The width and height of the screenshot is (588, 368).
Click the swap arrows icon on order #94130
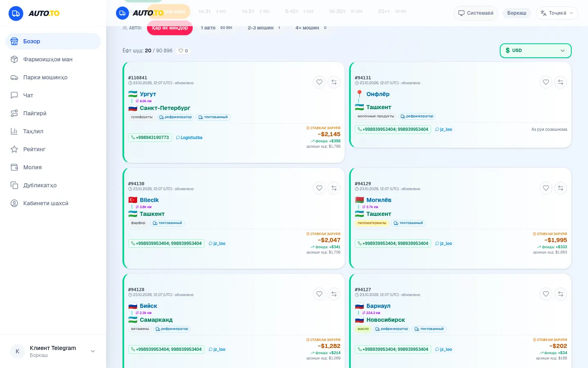tap(334, 188)
